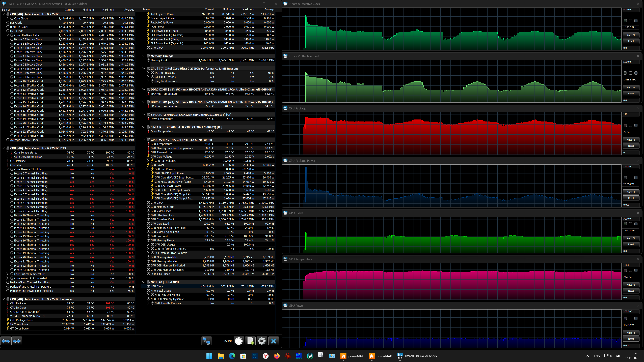Toggle first checkbox in P-core 0 graph
The width and height of the screenshot is (644, 362).
pyautogui.click(x=625, y=21)
